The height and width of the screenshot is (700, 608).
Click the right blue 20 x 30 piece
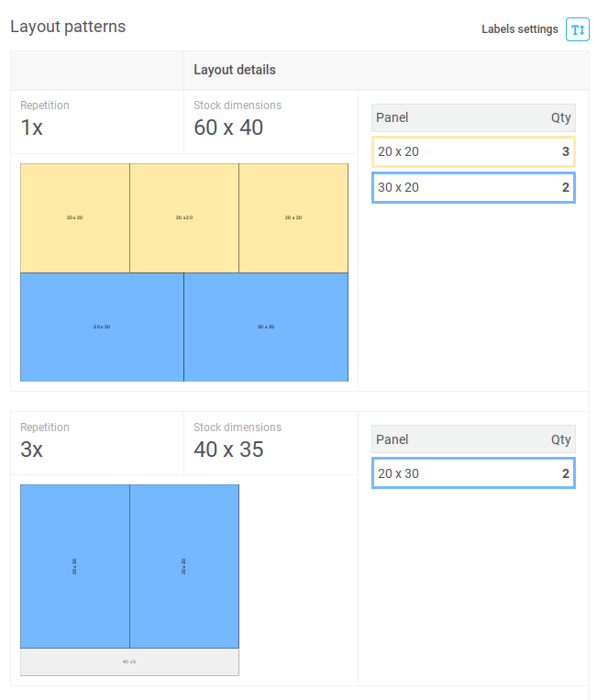click(184, 567)
